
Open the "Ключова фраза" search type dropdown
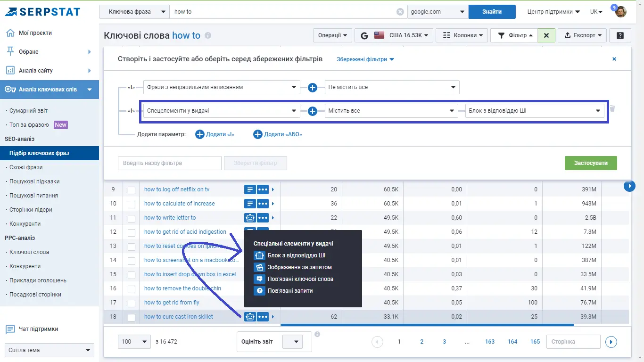pyautogui.click(x=134, y=12)
